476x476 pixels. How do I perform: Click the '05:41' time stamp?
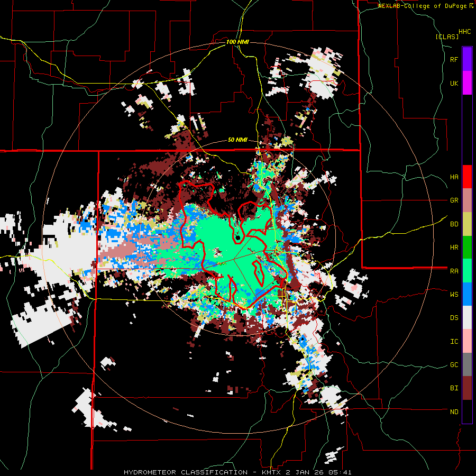pyautogui.click(x=340, y=472)
